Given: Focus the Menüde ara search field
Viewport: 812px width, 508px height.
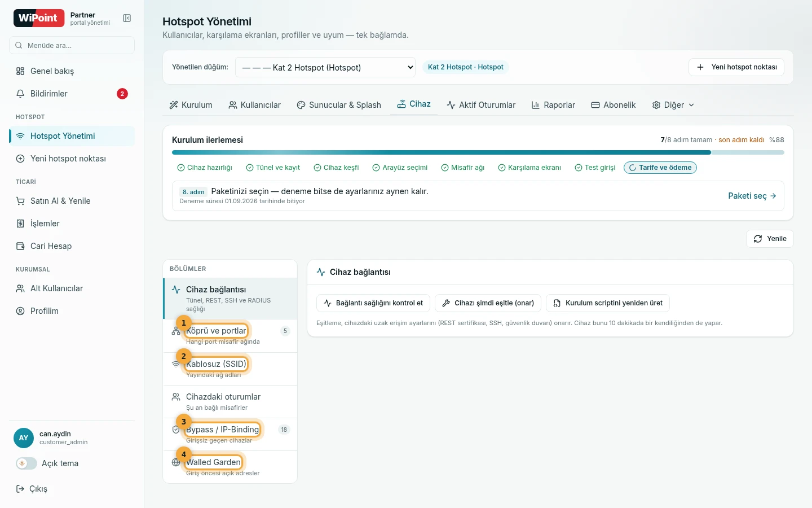Looking at the screenshot, I should (72, 45).
